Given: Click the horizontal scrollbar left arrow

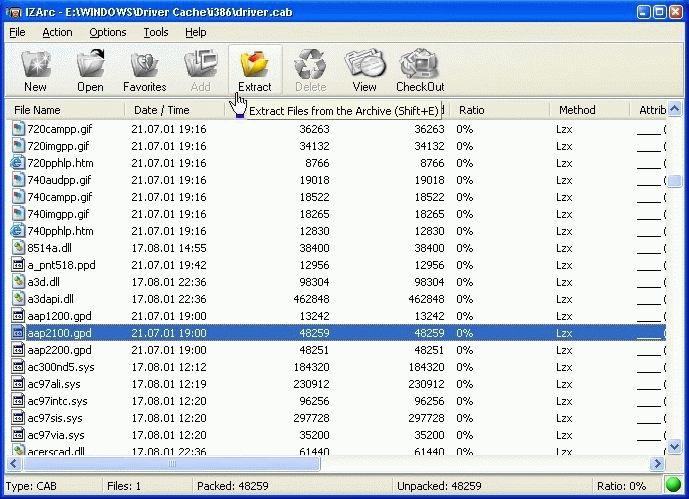Looking at the screenshot, I should (x=13, y=463).
